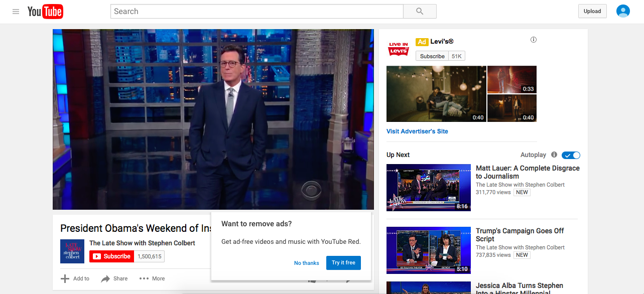Click Matt Lauer: A Complete Disgrace title

click(528, 172)
